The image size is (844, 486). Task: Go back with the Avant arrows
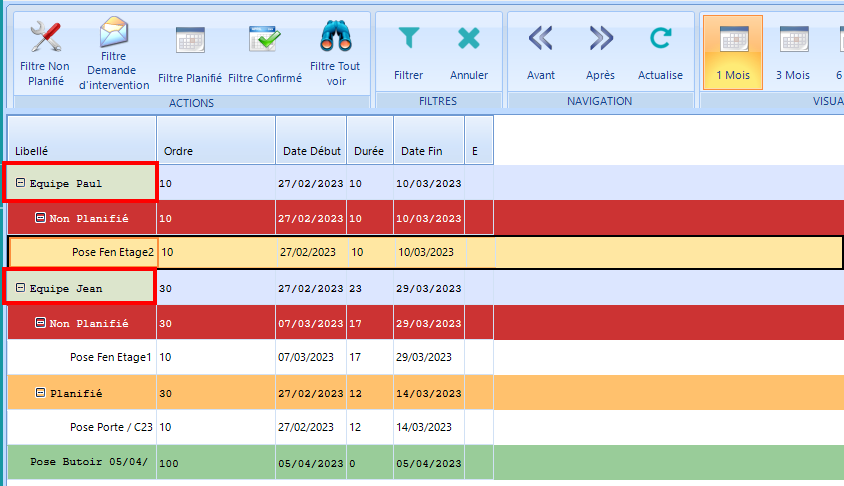(541, 39)
